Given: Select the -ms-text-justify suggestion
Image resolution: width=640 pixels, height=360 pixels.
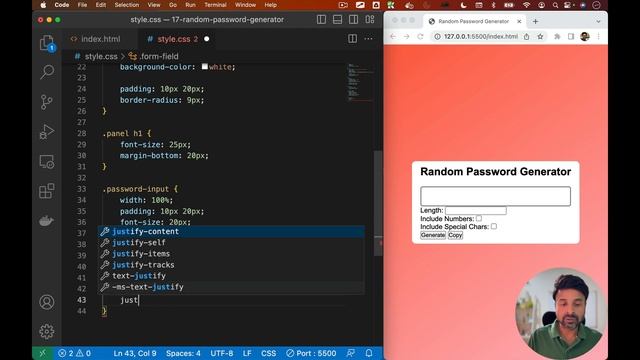Looking at the screenshot, I should [x=231, y=287].
